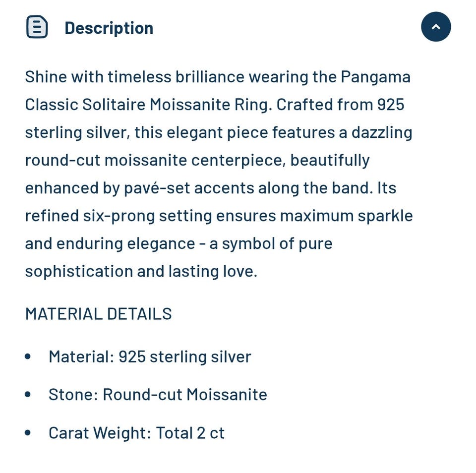476x473 pixels.
Task: Click the MATERIAL DETAILS heading
Action: point(98,314)
